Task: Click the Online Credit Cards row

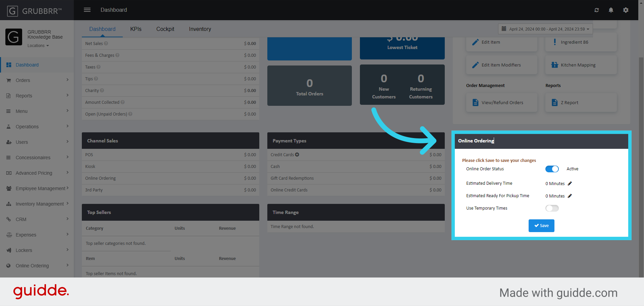Action: pos(356,190)
